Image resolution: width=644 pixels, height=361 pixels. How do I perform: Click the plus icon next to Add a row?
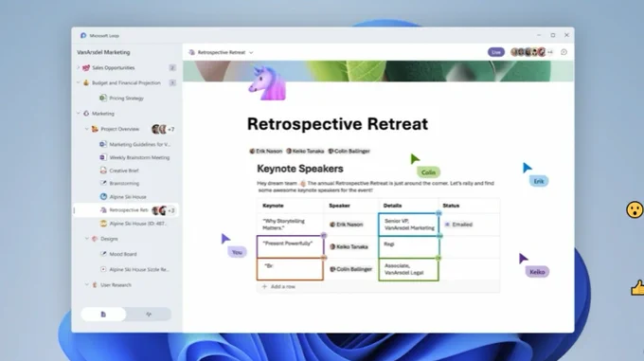pyautogui.click(x=264, y=286)
